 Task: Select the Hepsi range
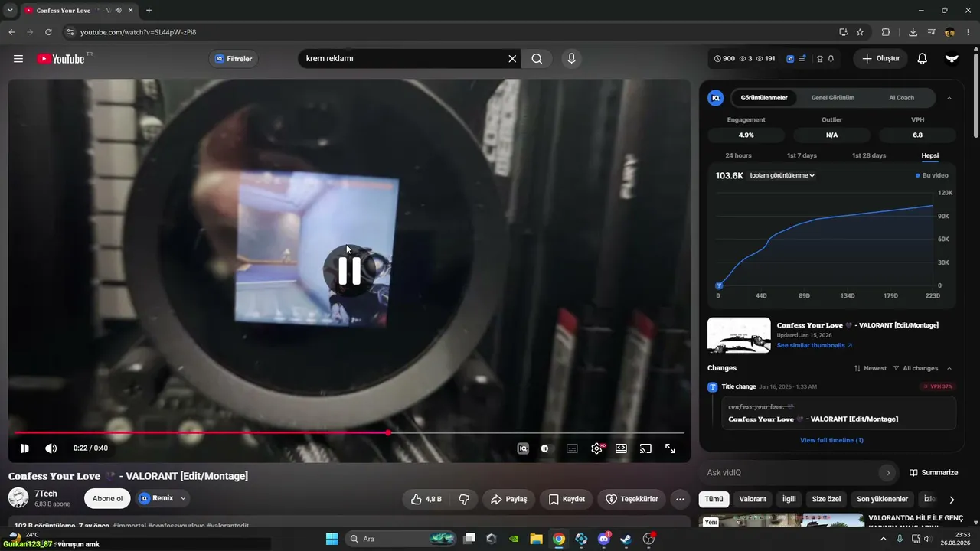click(929, 155)
